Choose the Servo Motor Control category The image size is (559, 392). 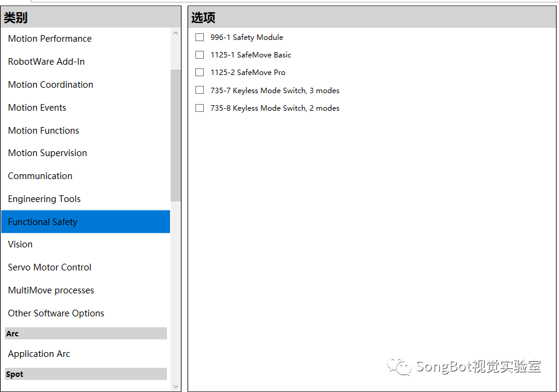85,267
